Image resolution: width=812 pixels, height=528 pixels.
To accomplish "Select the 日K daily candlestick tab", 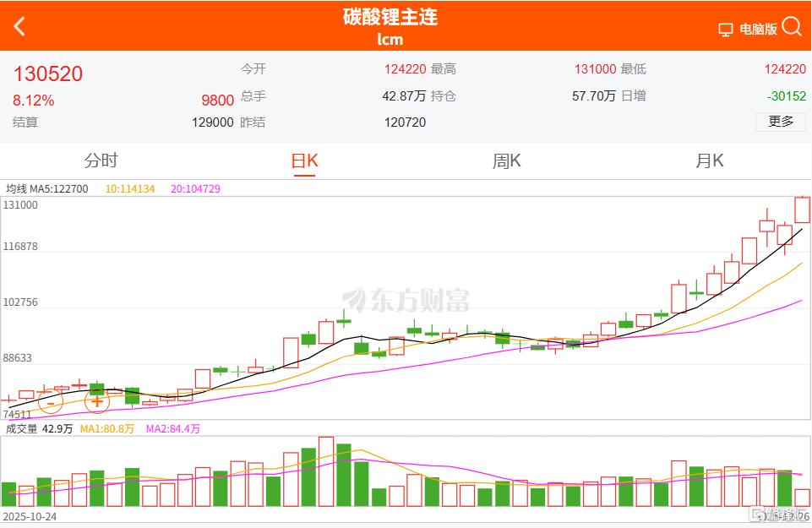I will point(303,160).
